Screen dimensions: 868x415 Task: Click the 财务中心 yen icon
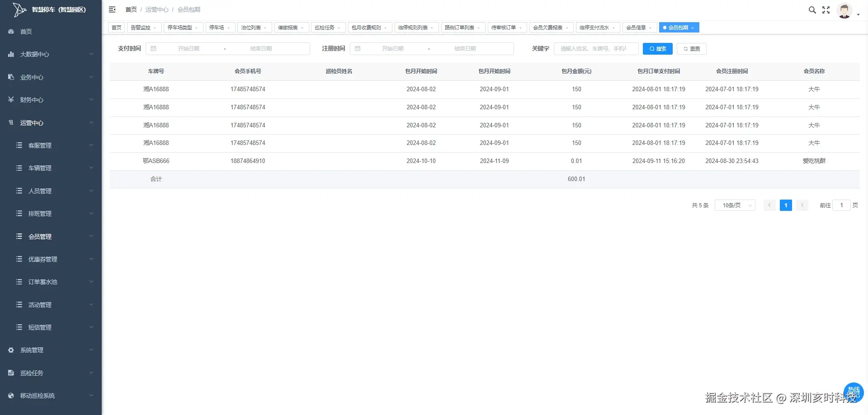pyautogui.click(x=11, y=100)
